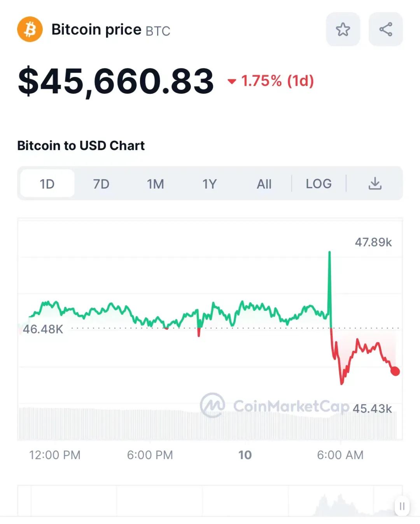Tap the range slider handle icon
This screenshot has width=420, height=524.
click(x=402, y=506)
